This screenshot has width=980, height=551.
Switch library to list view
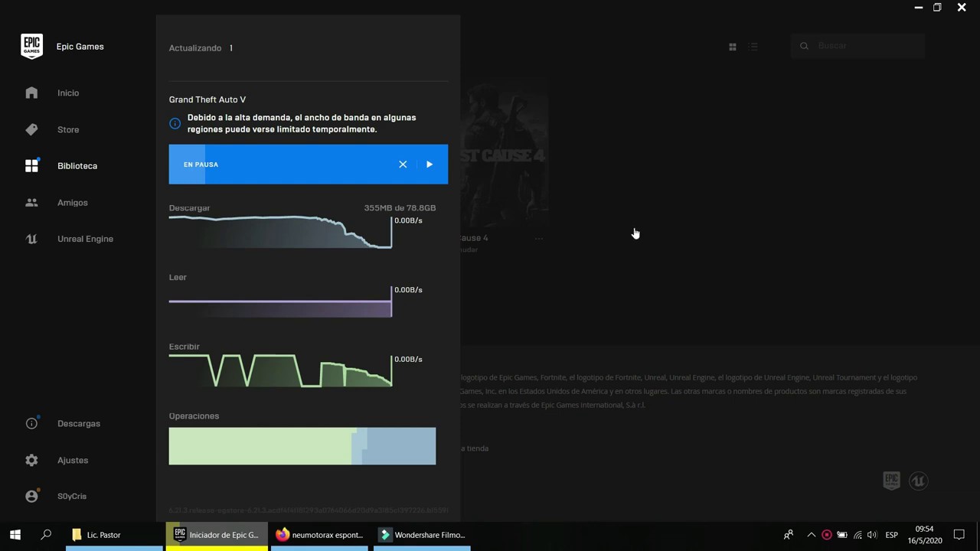[x=753, y=47]
